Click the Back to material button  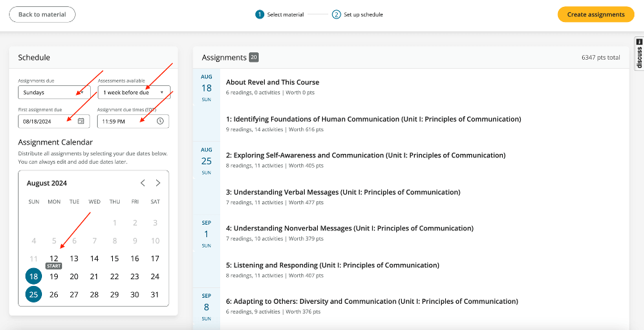(x=42, y=14)
